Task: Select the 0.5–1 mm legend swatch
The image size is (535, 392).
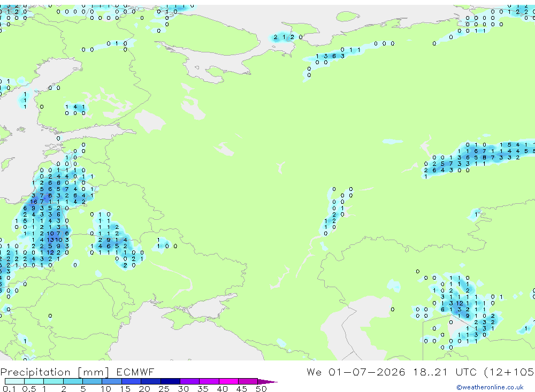Action: coord(34,381)
